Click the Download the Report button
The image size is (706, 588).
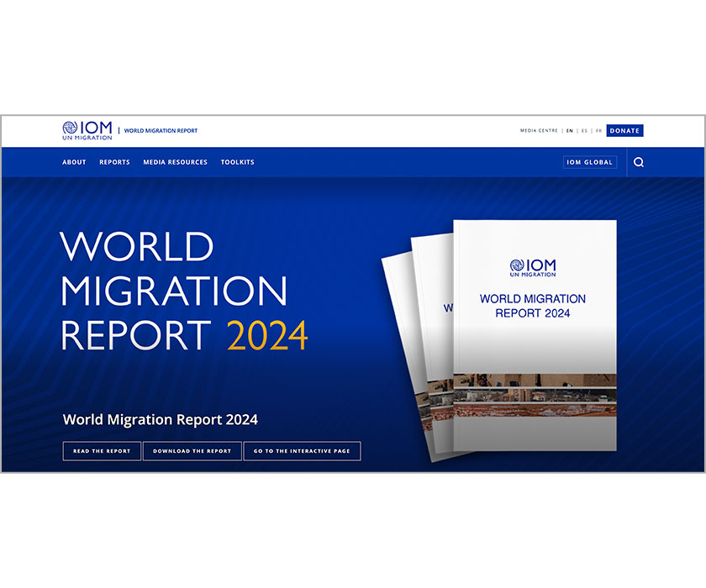click(192, 451)
